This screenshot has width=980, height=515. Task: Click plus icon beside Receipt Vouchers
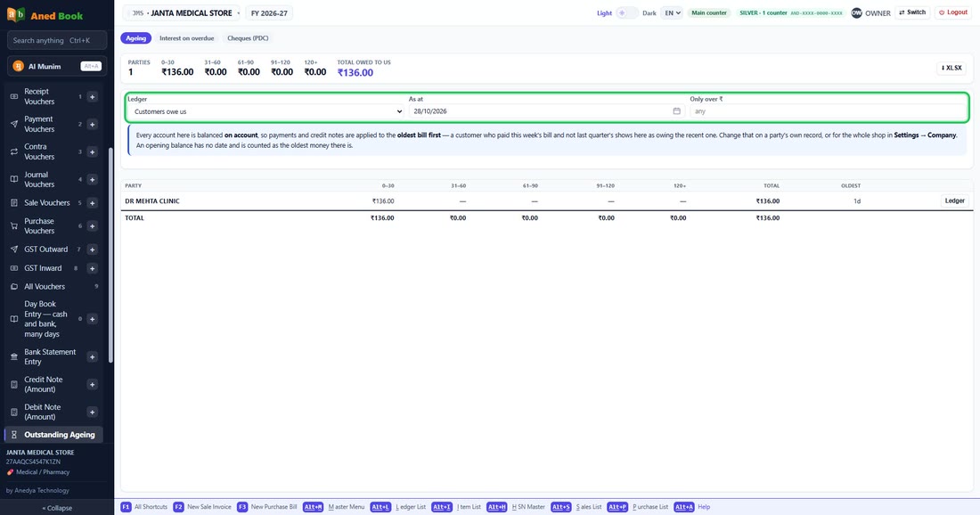tap(92, 97)
